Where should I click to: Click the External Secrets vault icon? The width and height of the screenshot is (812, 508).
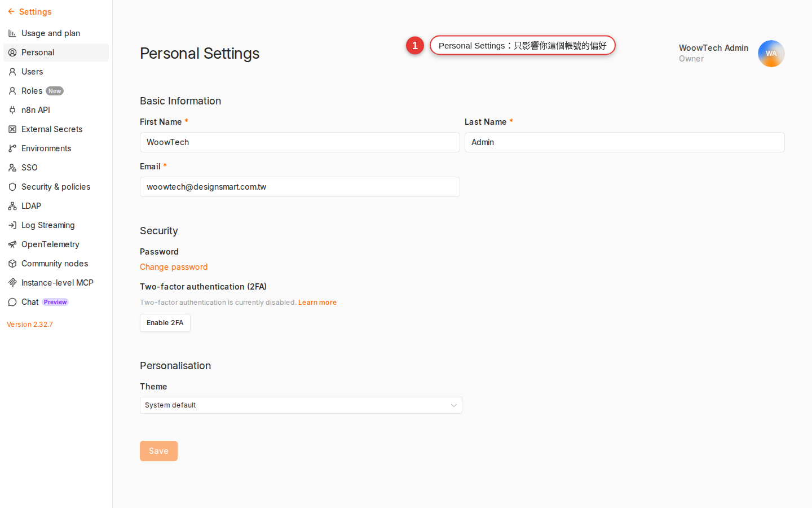(x=12, y=129)
